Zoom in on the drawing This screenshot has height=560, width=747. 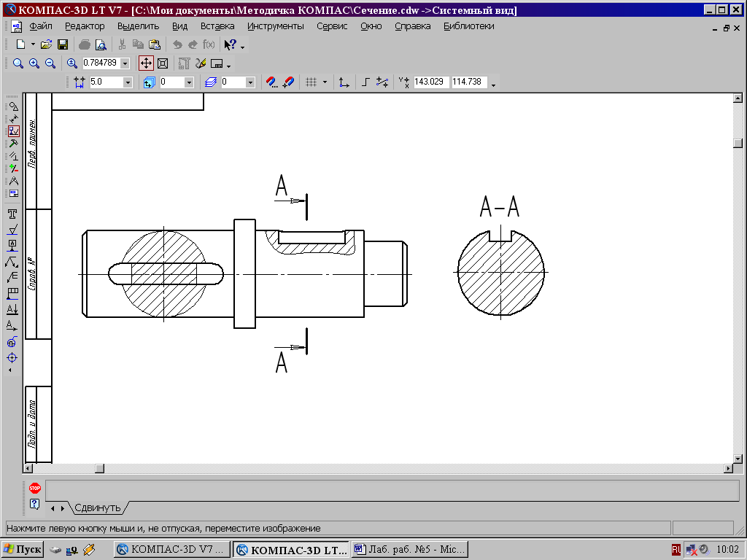pos(34,63)
